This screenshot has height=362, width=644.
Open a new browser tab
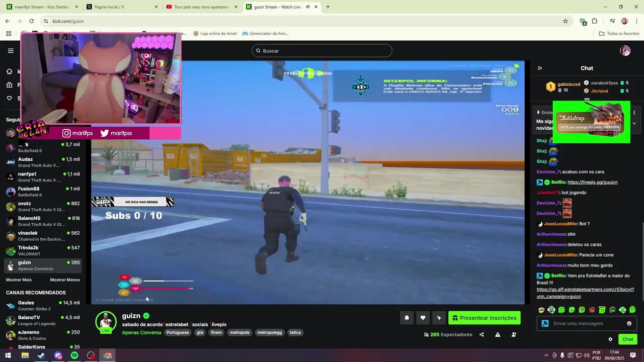[328, 7]
